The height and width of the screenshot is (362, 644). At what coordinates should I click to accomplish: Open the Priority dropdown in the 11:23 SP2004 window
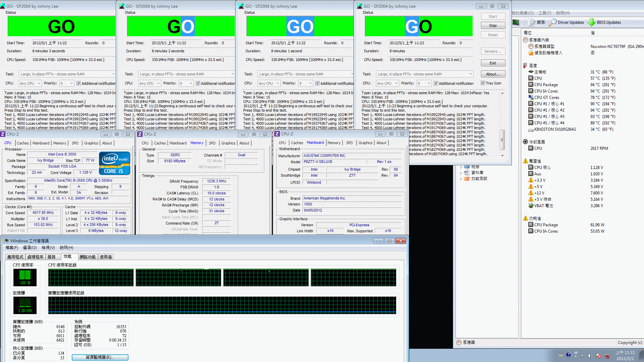pyautogui.click(x=424, y=83)
